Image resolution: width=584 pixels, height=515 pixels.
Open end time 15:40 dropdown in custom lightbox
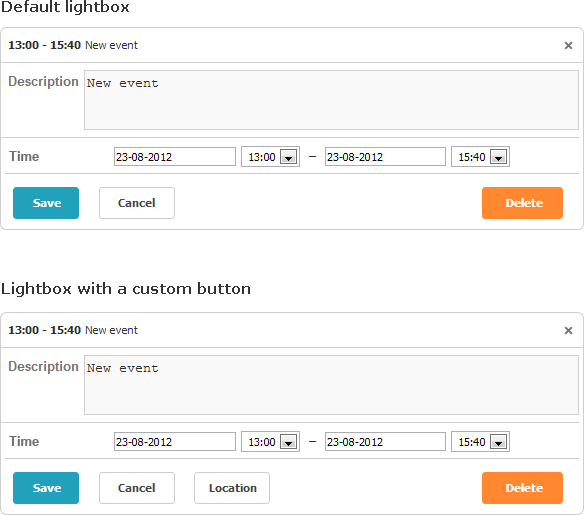coord(480,442)
